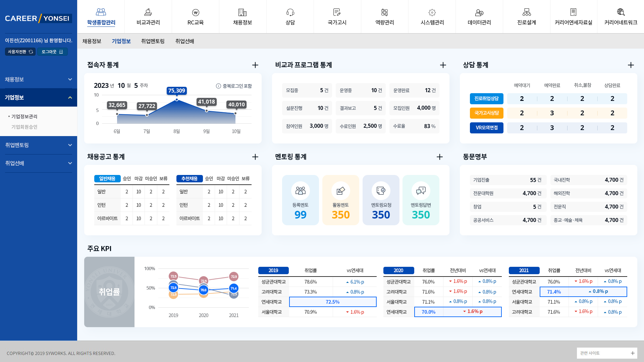Select the 국가고시 document icon
644x362 pixels.
[x=337, y=12]
